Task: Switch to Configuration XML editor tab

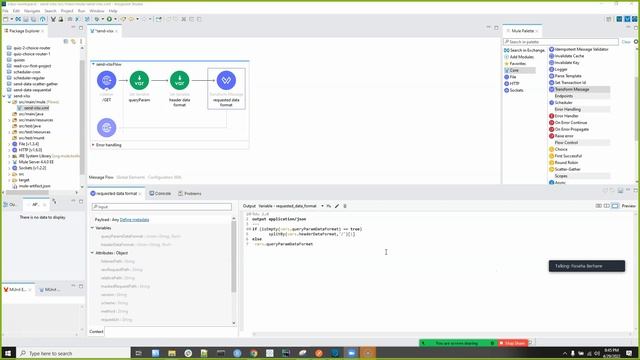Action: pyautogui.click(x=164, y=178)
